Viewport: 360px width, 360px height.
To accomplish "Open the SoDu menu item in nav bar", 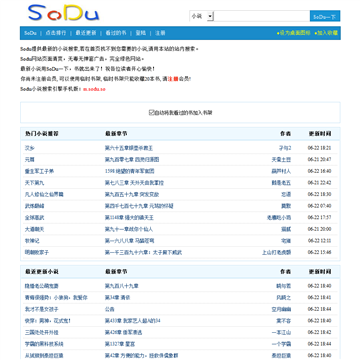I will click(30, 33).
